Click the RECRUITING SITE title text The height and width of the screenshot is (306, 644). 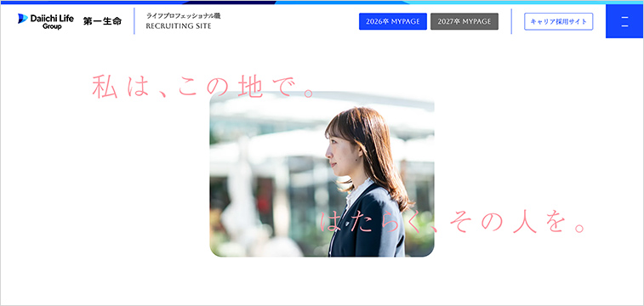click(x=179, y=26)
